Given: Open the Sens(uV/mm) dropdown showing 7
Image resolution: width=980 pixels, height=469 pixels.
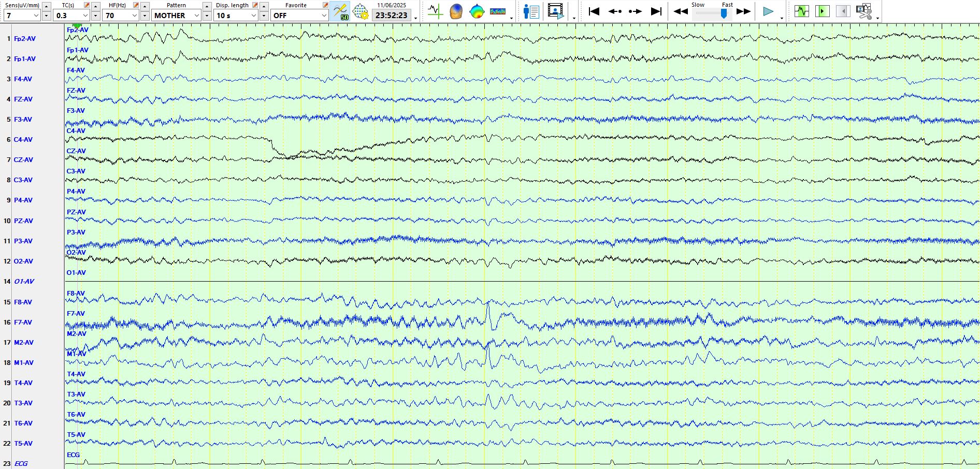Looking at the screenshot, I should [22, 16].
